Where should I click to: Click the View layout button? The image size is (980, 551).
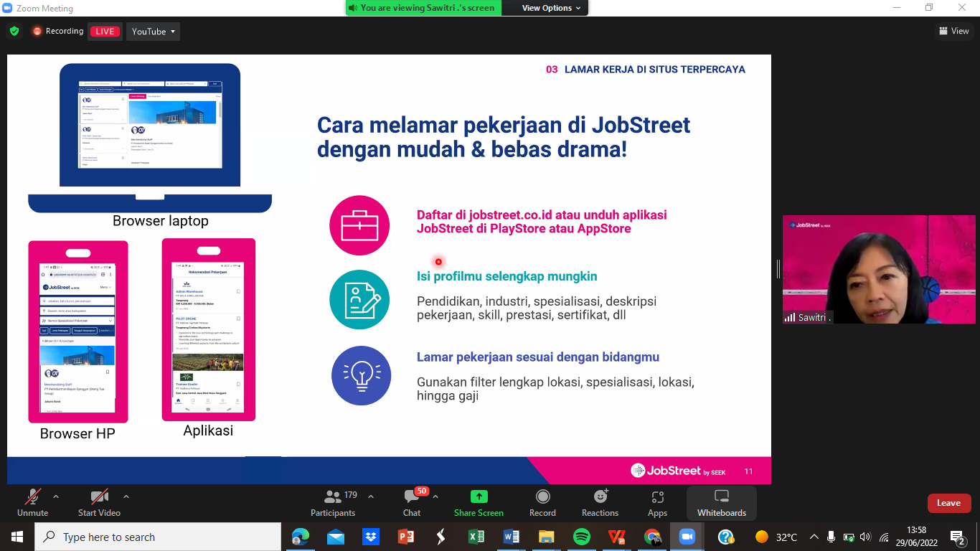[954, 31]
